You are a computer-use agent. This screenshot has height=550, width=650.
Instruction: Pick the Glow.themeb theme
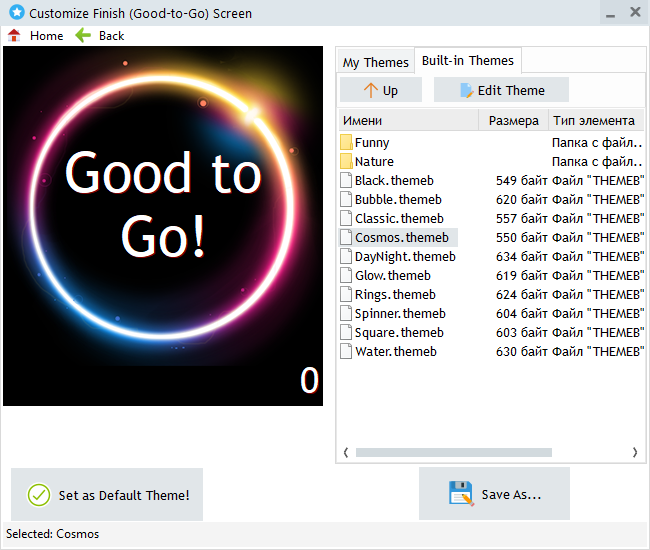click(392, 276)
